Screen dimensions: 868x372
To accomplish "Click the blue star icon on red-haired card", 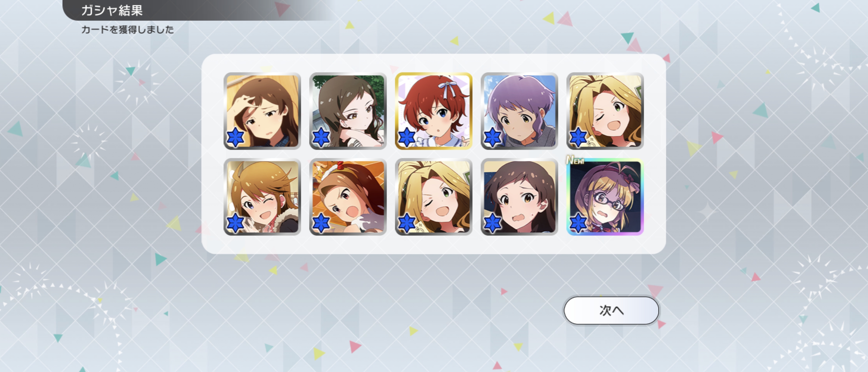I will point(407,137).
